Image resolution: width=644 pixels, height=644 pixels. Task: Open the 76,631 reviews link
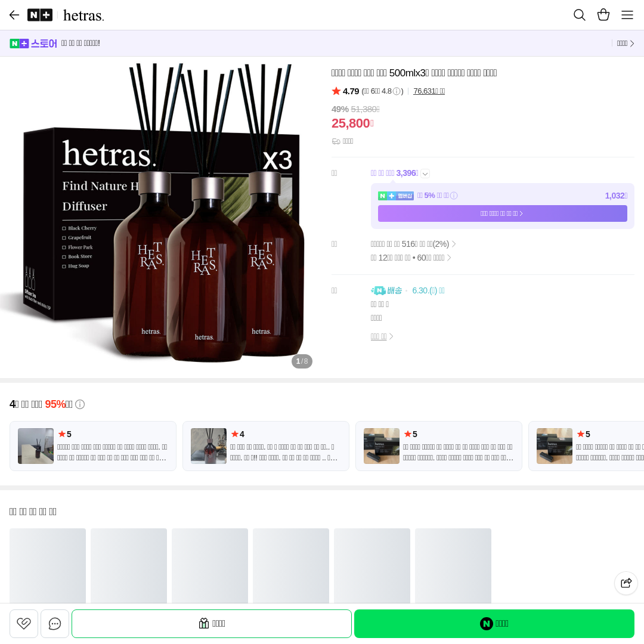[x=429, y=91]
